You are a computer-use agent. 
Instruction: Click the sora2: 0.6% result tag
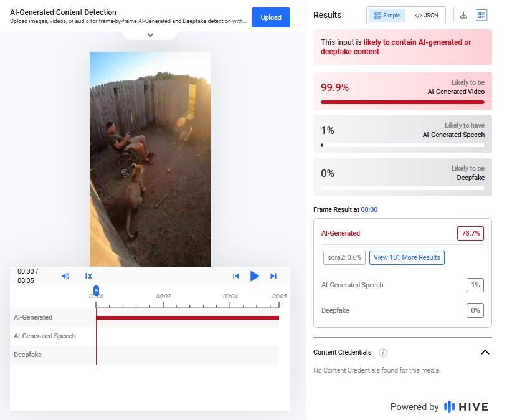[x=344, y=257]
